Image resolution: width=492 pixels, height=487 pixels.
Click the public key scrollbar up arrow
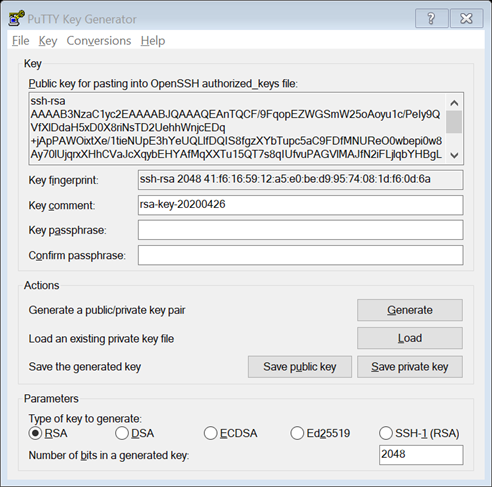point(454,103)
